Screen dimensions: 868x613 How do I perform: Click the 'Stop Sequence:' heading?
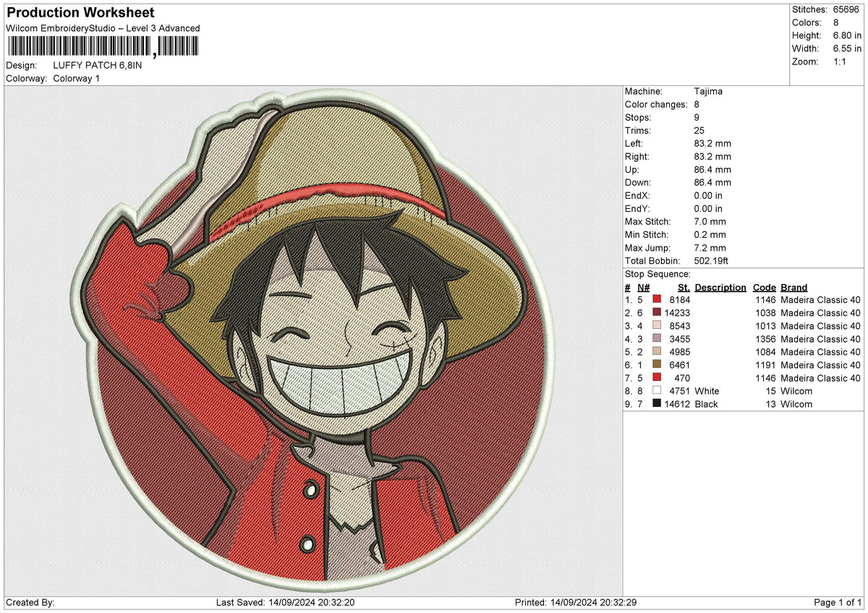pos(658,274)
